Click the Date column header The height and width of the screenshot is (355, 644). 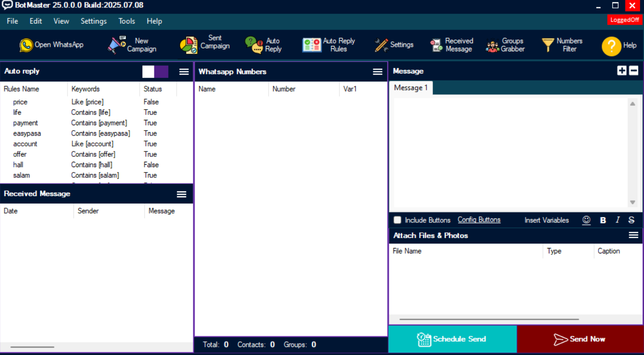click(37, 211)
